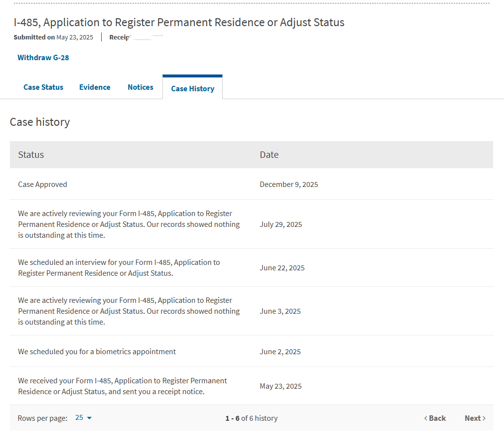Click the July 29, 2025 date entry
504x442 pixels.
click(281, 224)
